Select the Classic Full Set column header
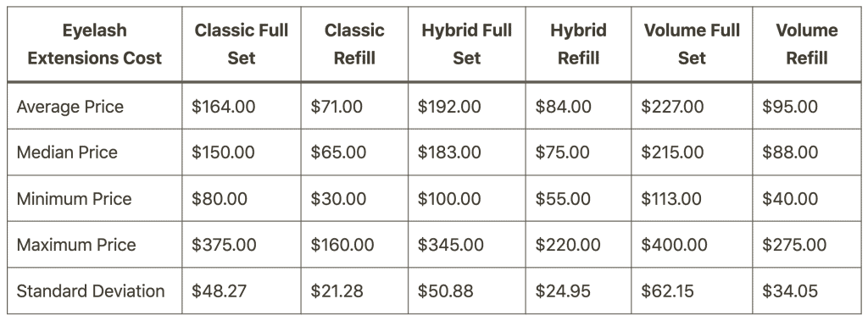Image resolution: width=868 pixels, height=321 pixels. 242,44
